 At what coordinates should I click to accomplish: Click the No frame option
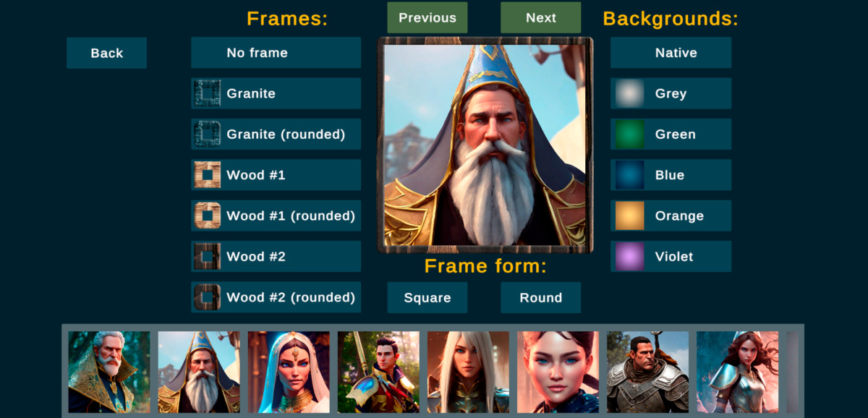point(276,53)
